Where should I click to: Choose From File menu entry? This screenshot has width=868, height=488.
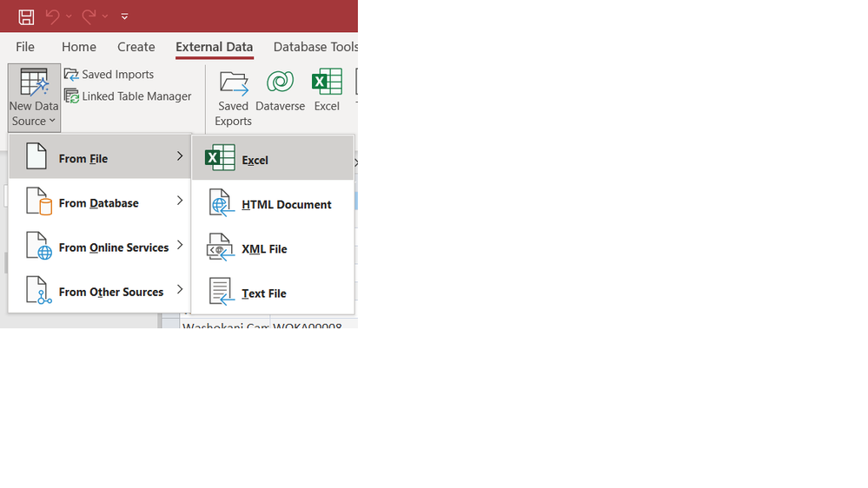100,157
